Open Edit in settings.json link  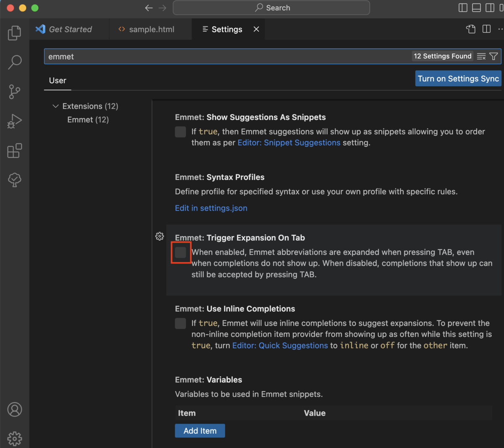point(211,208)
